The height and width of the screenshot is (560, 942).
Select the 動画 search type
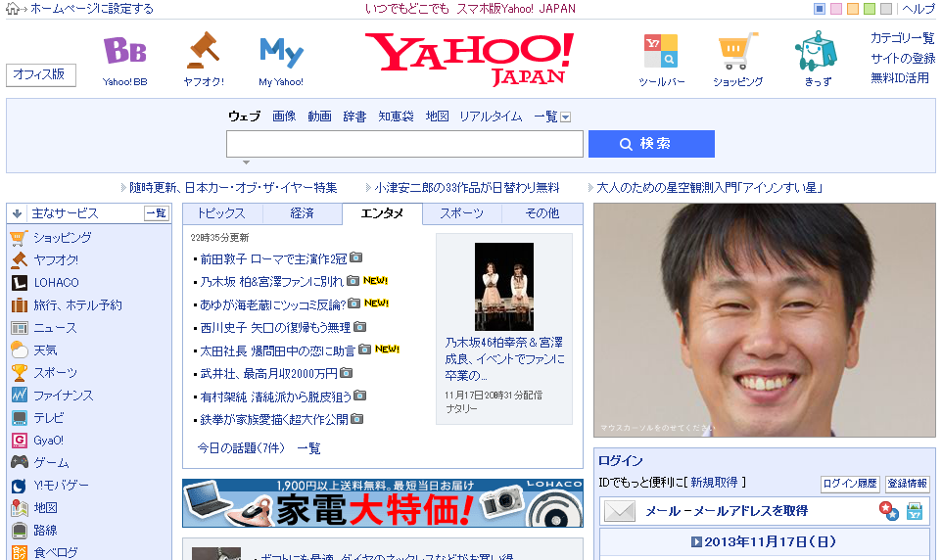point(319,117)
